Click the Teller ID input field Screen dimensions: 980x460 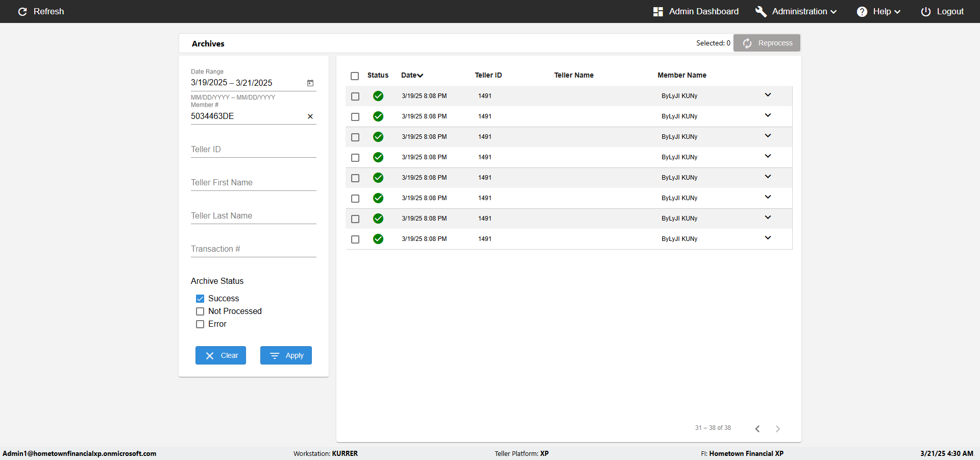click(254, 149)
